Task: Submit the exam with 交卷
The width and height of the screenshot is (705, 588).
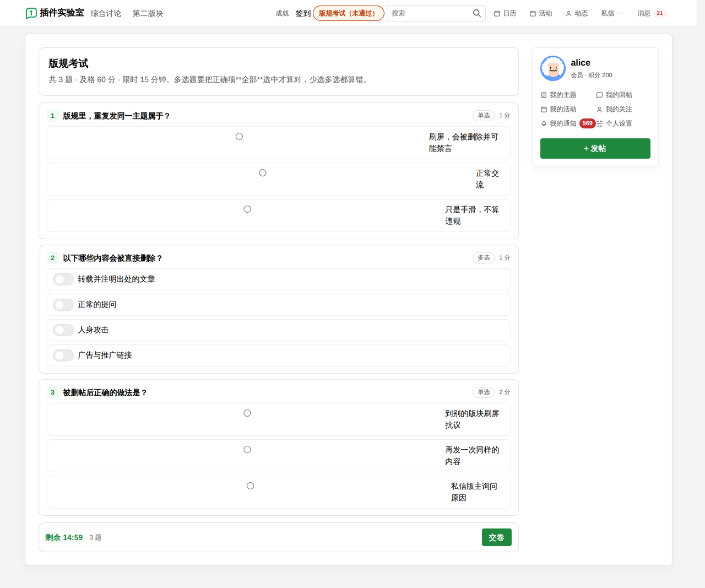Action: pyautogui.click(x=497, y=537)
